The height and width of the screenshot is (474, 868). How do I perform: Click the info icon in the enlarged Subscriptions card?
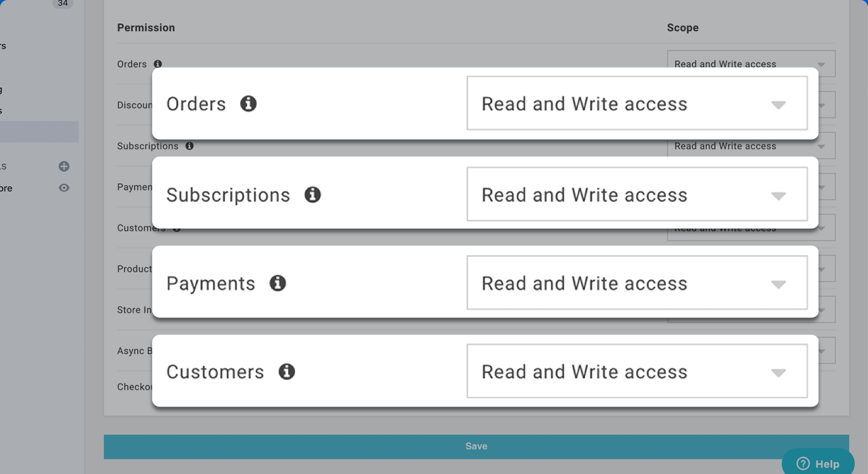[313, 195]
